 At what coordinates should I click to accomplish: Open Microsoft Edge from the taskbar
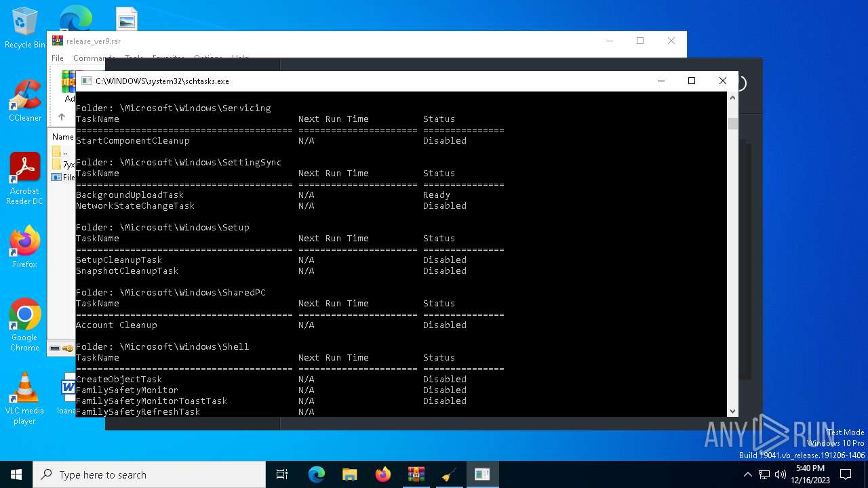coord(317,474)
